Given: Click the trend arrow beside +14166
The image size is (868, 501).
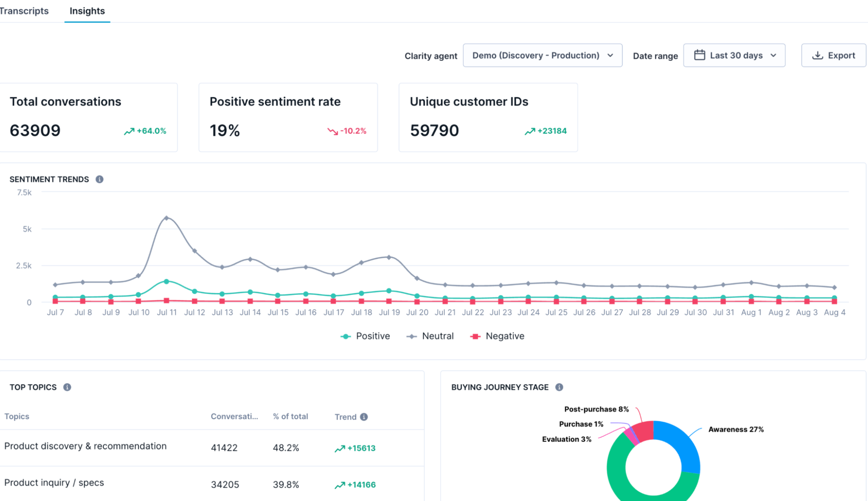Looking at the screenshot, I should (x=340, y=485).
